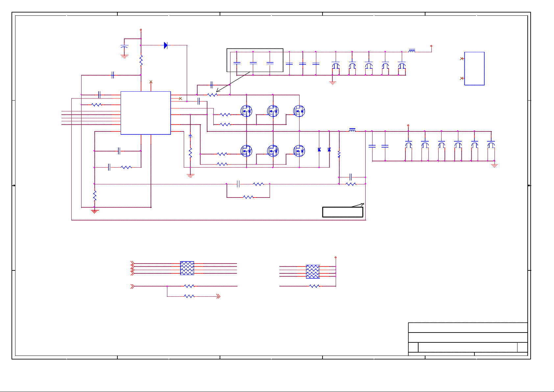Screen dimensions: 554x392
Task: Select the right Schottky diode beside the vertical resistor
Action: pyautogui.click(x=329, y=150)
